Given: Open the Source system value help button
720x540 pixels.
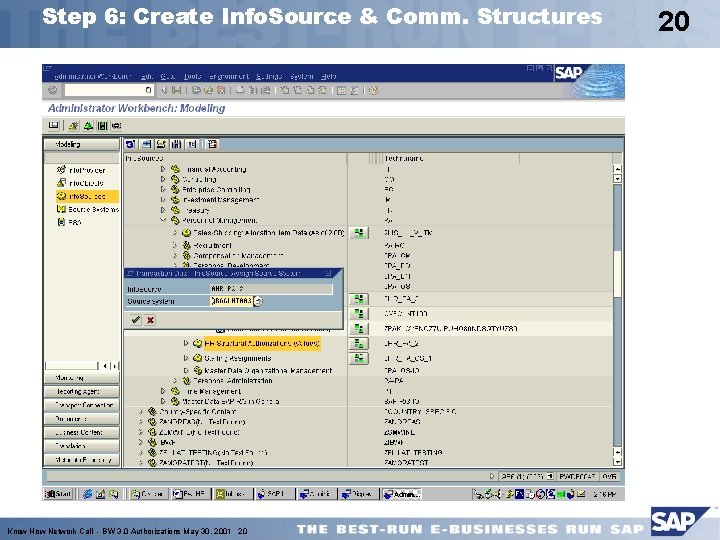Looking at the screenshot, I should [258, 301].
